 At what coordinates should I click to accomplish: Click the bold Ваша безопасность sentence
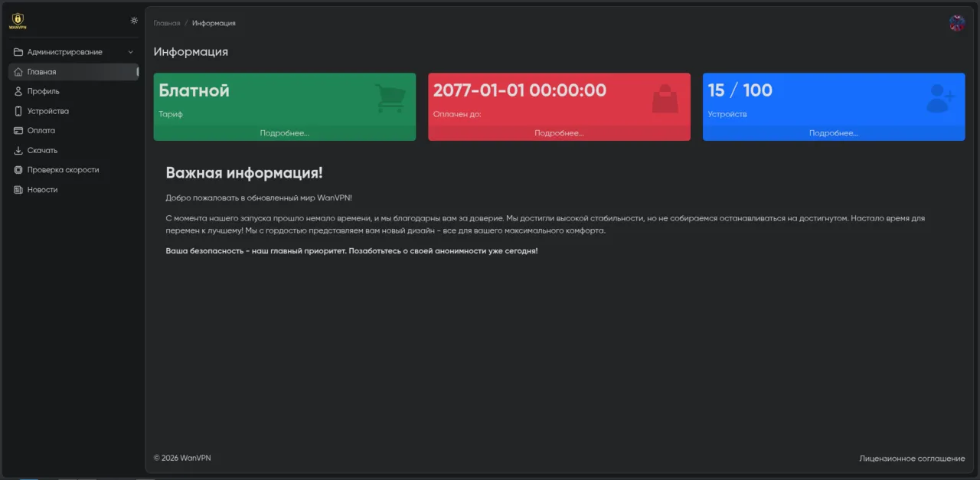pos(351,251)
